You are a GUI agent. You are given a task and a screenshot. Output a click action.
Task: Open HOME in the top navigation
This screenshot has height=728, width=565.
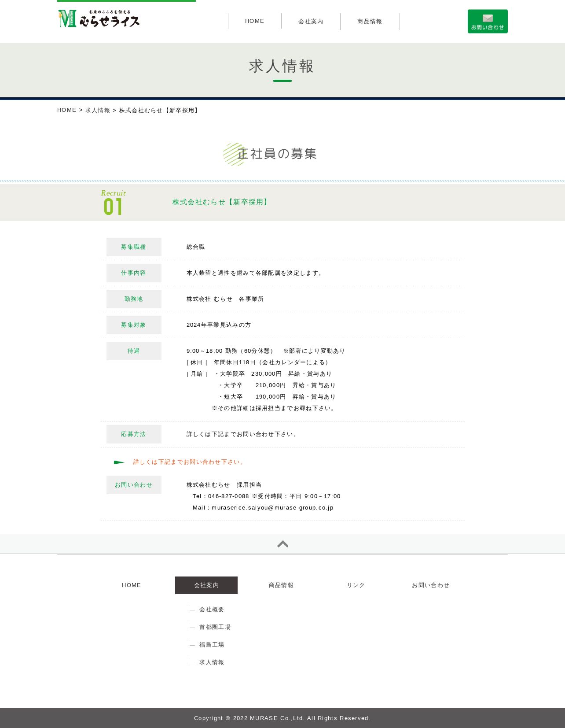tap(255, 21)
